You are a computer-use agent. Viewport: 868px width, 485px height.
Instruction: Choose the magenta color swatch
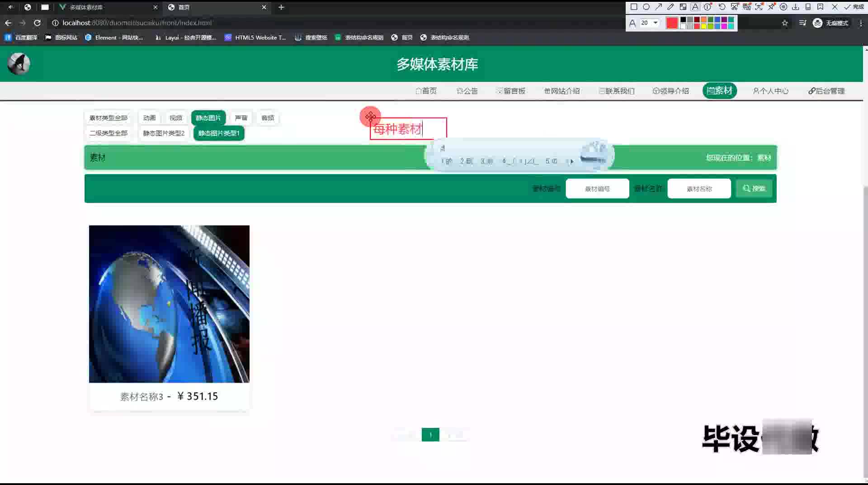point(724,26)
